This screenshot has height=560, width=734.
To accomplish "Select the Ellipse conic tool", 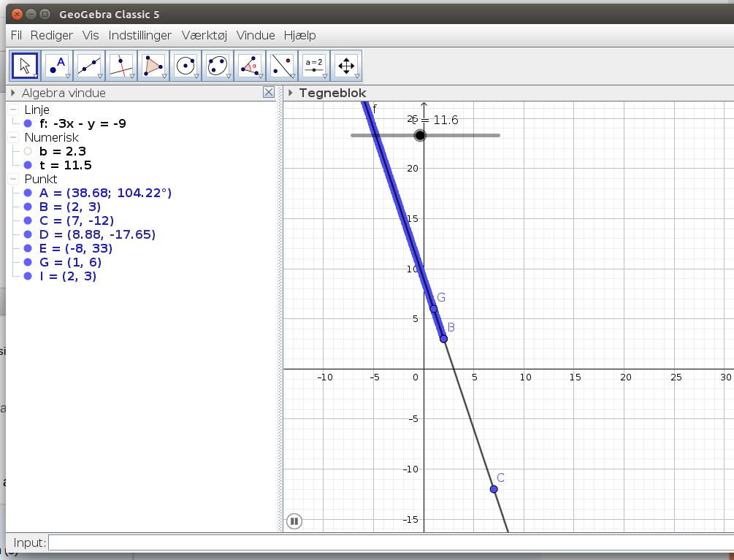I will click(218, 66).
